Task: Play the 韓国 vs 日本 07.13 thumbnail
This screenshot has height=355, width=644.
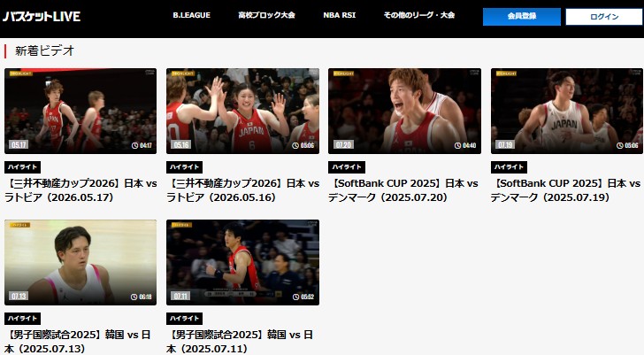Action: (x=80, y=262)
